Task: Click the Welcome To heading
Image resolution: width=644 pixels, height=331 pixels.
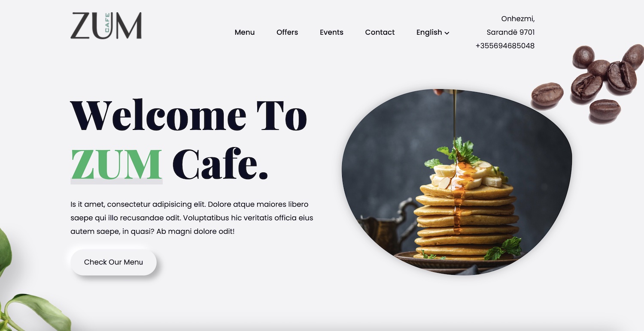Action: pos(189,116)
